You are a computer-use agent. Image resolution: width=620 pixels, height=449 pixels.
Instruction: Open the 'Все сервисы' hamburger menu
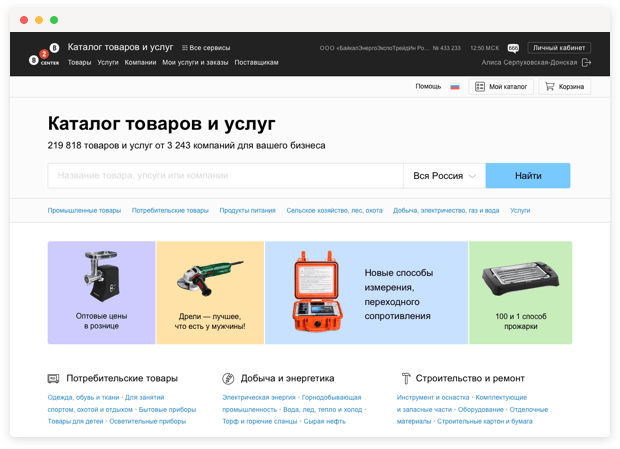tap(205, 47)
